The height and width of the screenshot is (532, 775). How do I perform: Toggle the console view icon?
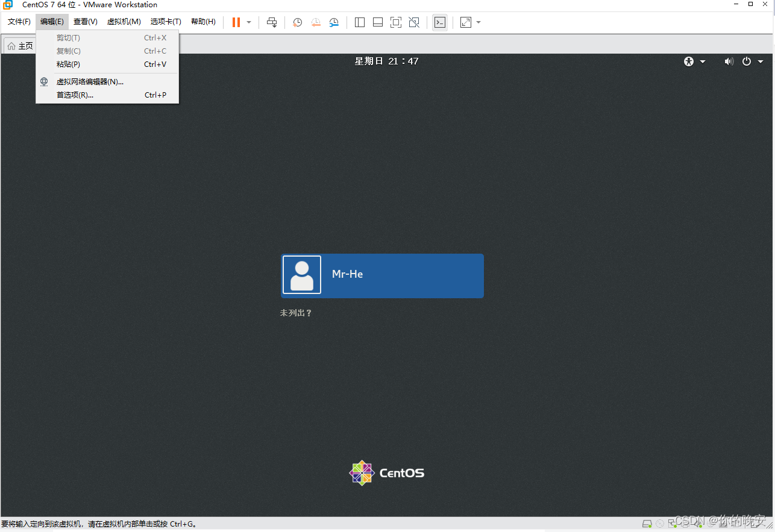440,22
